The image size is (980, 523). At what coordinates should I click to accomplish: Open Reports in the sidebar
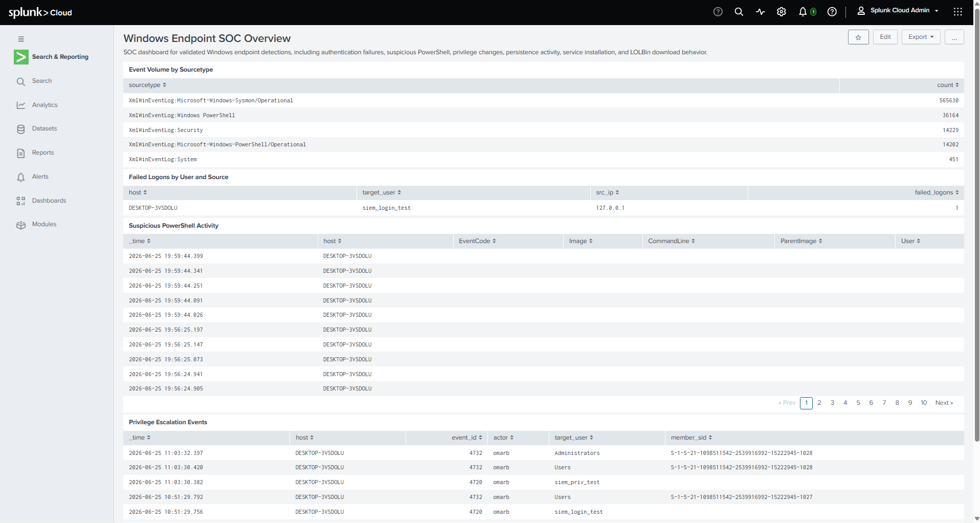pos(43,153)
